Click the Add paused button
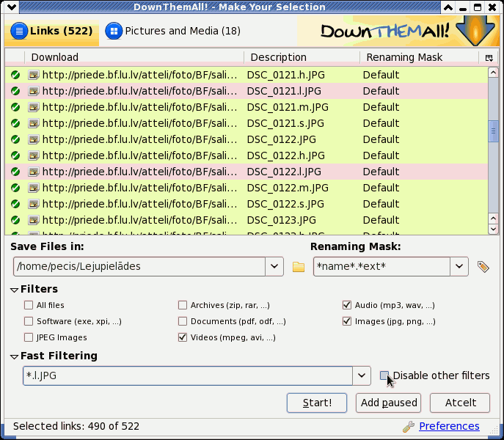504x440 pixels. 389,403
